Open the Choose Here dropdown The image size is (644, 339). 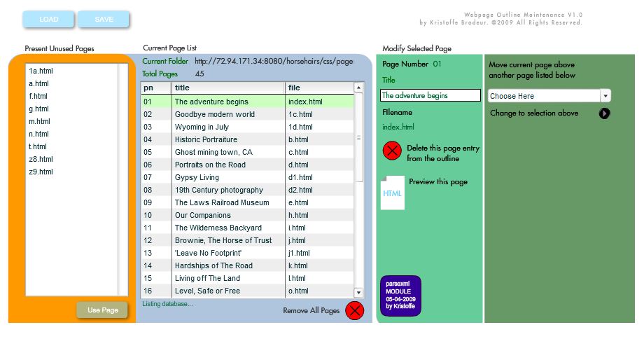pos(549,96)
